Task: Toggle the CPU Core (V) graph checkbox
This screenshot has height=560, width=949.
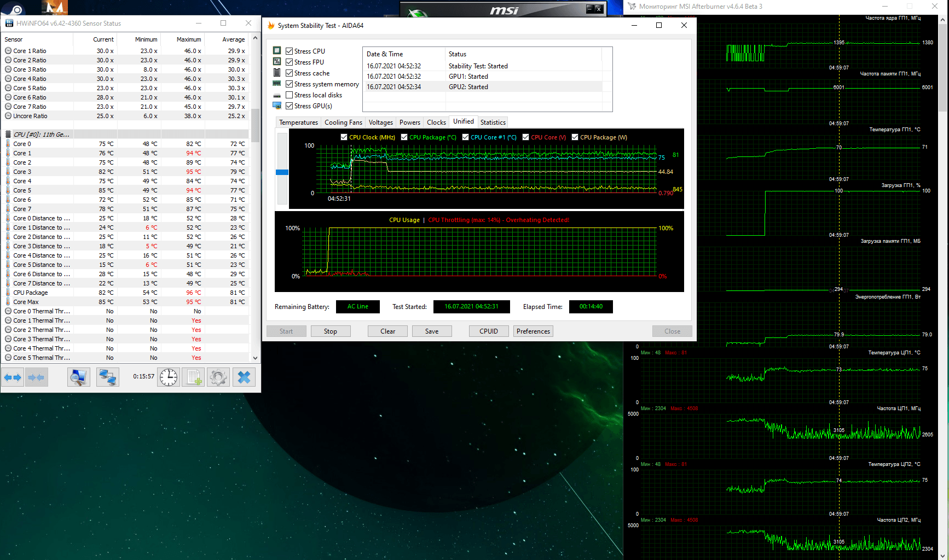Action: [x=525, y=137]
